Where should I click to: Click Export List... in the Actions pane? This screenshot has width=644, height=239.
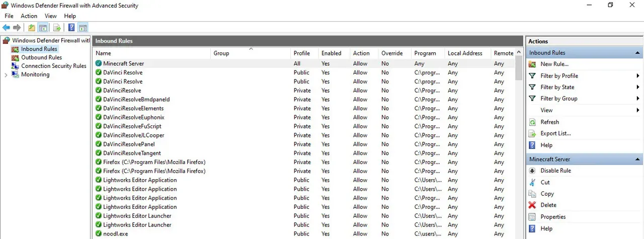click(x=555, y=133)
